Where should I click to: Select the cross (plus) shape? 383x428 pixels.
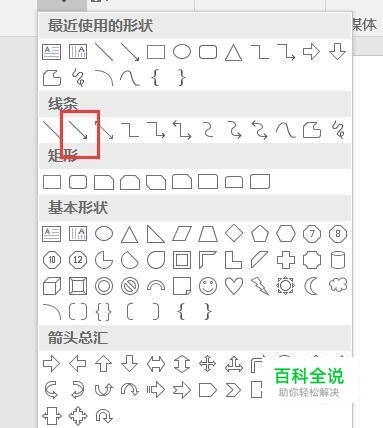click(x=286, y=260)
